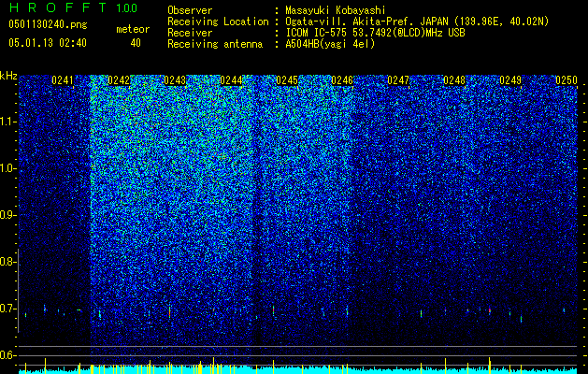Image resolution: width=588 pixels, height=374 pixels.
Task: Click the meteor count 40
Action: pos(136,43)
